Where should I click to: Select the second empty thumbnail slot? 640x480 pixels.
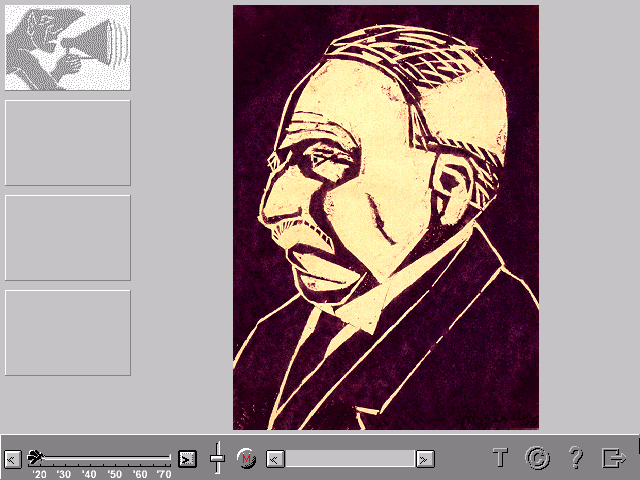[x=68, y=143]
